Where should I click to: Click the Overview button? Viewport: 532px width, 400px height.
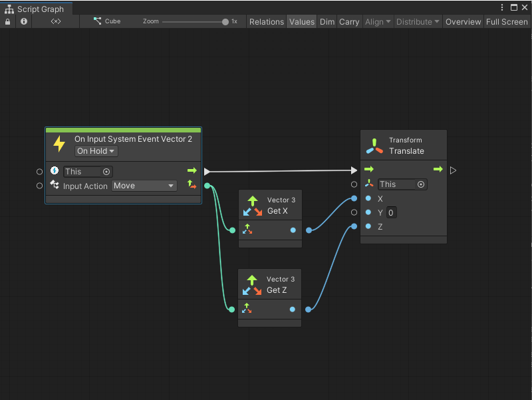[x=463, y=21]
